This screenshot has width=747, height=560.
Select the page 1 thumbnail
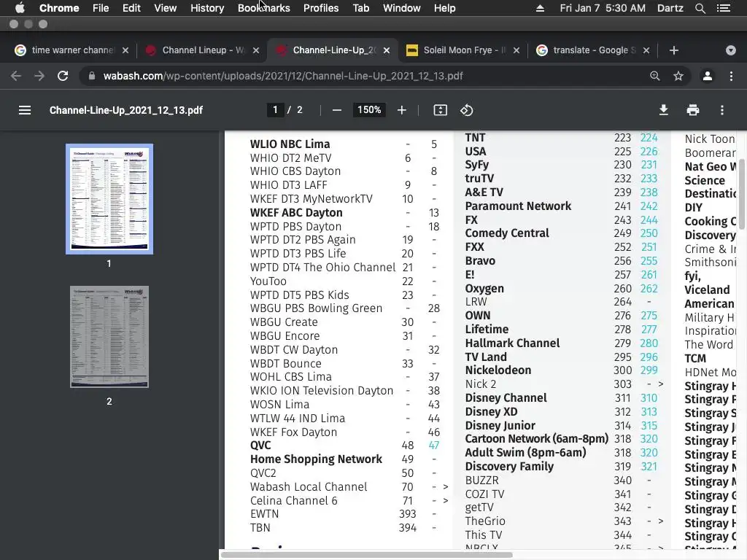(x=109, y=199)
